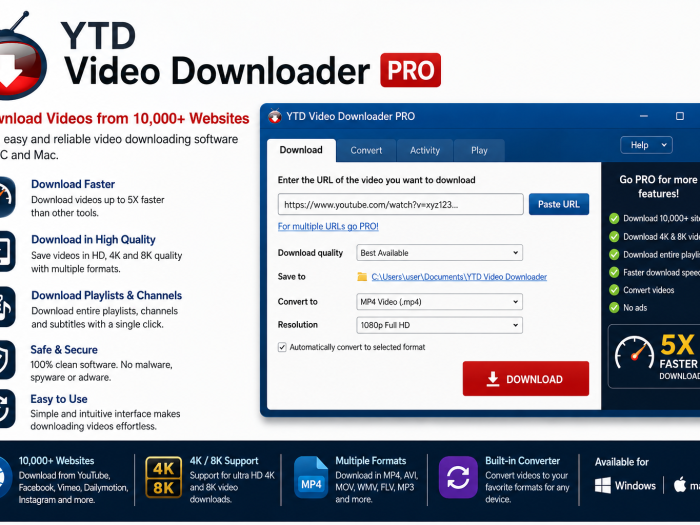The image size is (700, 525).
Task: Click the 4K 8K gold badge icon
Action: tap(163, 477)
